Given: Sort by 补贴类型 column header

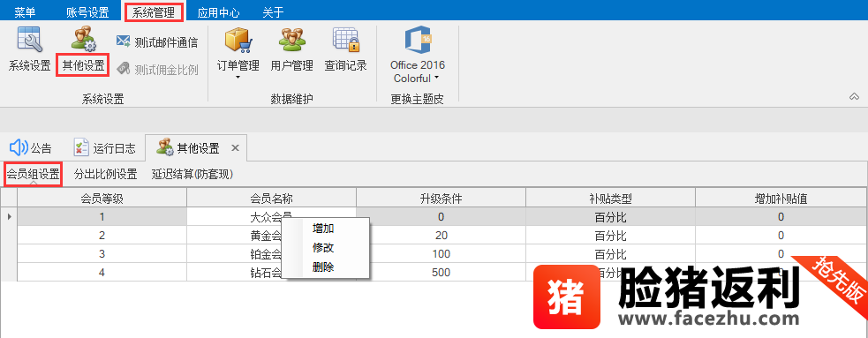Looking at the screenshot, I should 610,198.
